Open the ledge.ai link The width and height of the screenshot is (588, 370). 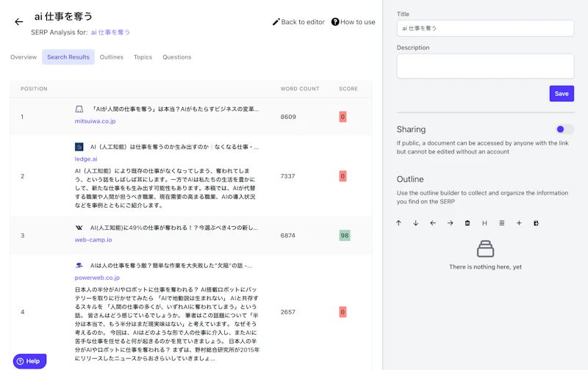[86, 159]
